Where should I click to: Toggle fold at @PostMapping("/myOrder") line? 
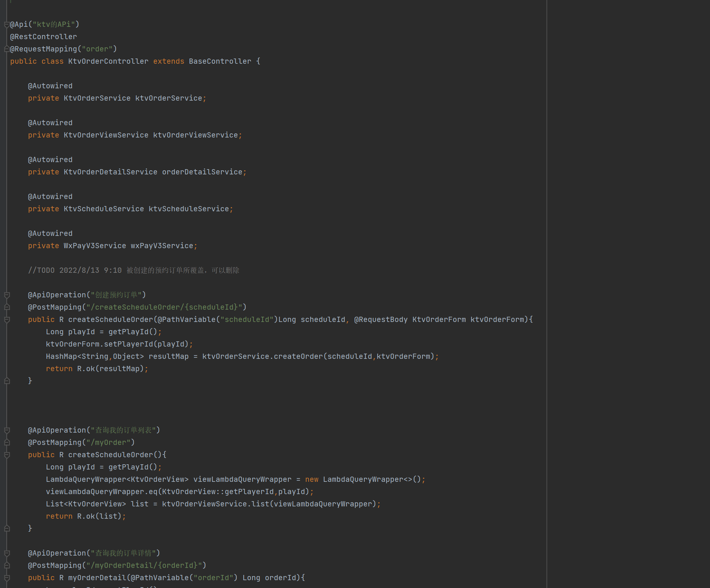click(7, 443)
